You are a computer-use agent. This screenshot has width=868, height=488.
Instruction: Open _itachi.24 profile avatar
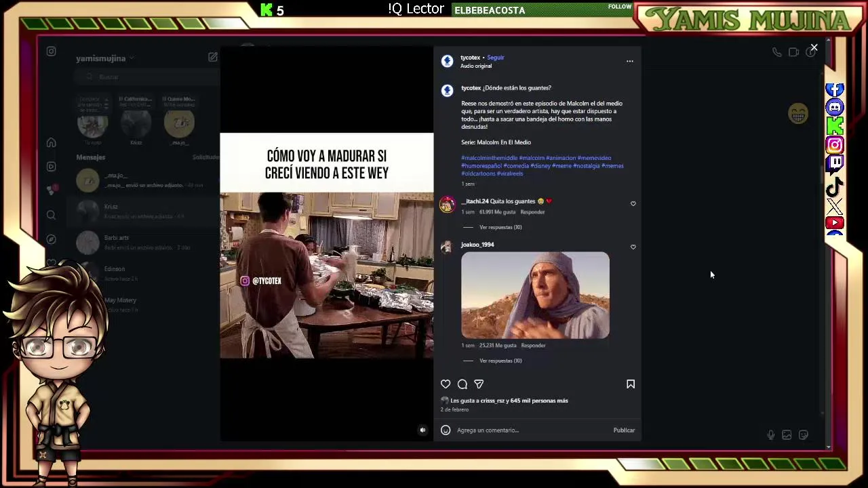point(447,205)
